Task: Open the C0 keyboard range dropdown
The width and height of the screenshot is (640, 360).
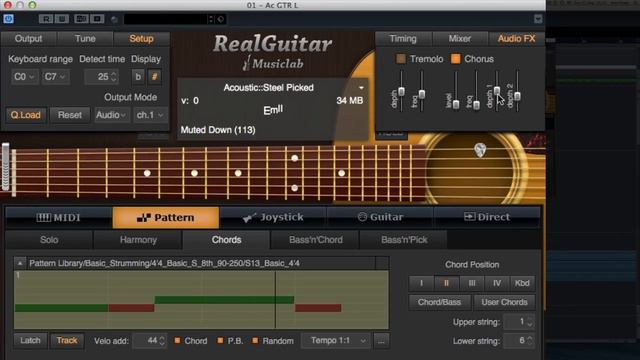Action: (24, 77)
